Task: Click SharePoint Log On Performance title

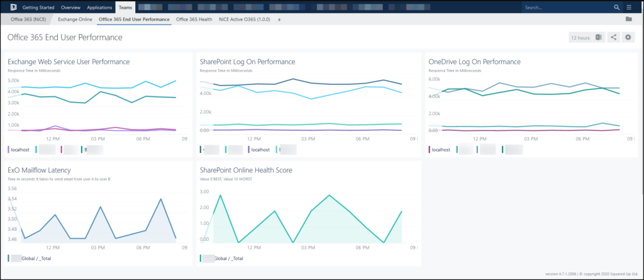Action: tap(248, 62)
